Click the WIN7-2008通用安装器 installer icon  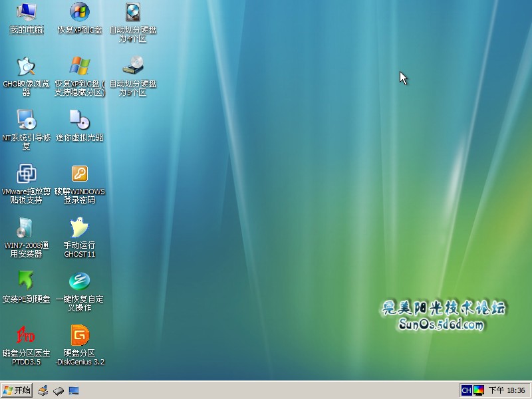pos(27,227)
